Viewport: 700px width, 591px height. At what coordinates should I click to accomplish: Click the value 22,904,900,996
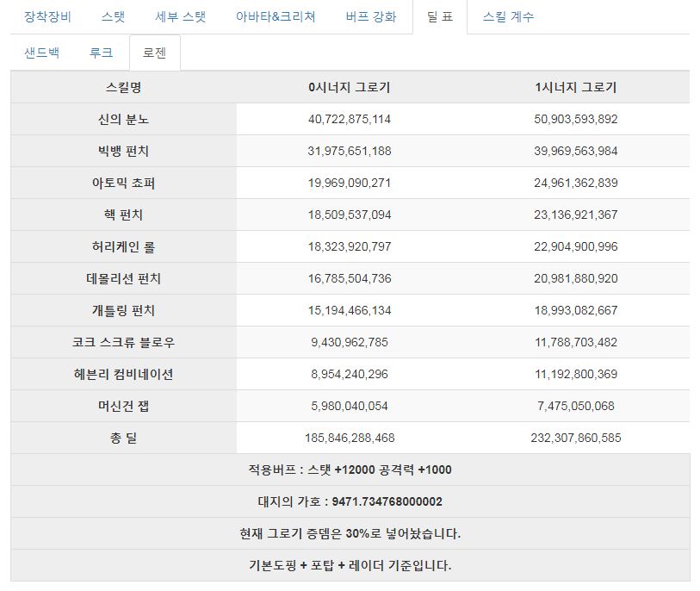tap(576, 246)
